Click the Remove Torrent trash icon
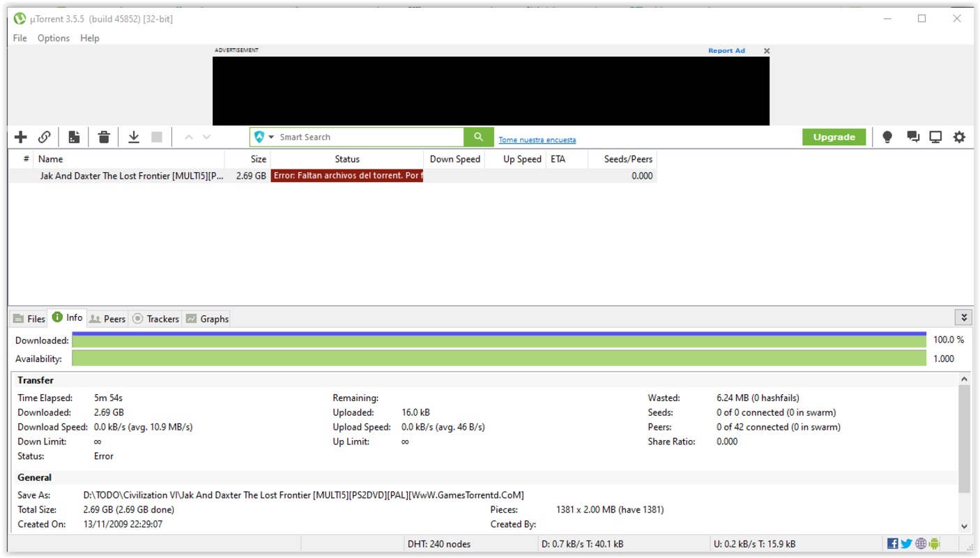 [104, 137]
